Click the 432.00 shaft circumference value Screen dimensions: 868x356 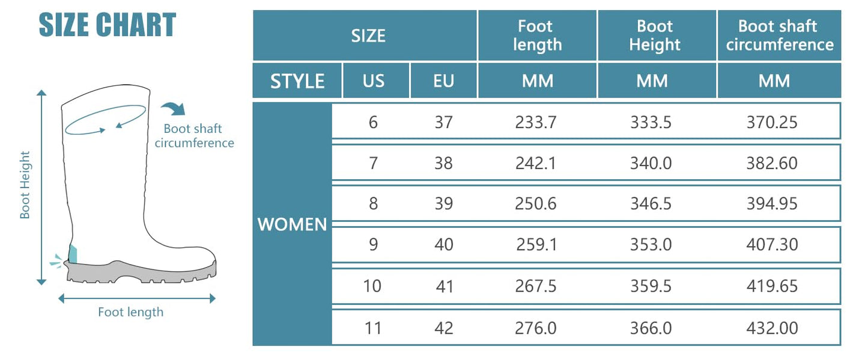tap(772, 328)
